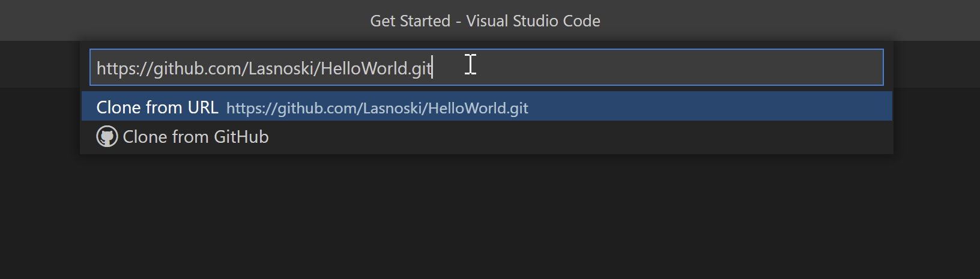Click the 'Clone from GitHub' label text
This screenshot has height=279, width=980.
pos(196,137)
